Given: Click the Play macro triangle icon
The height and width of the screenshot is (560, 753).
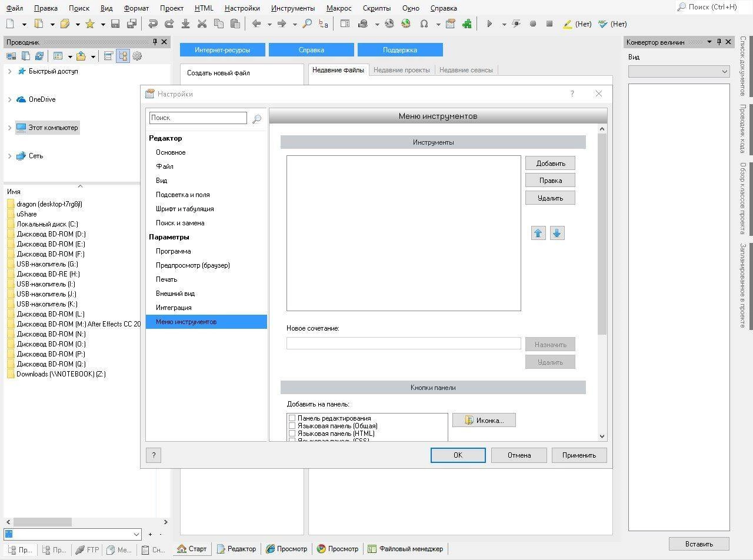Looking at the screenshot, I should coord(489,24).
